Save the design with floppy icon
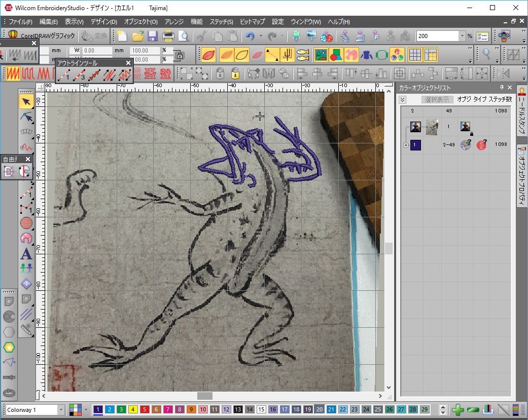This screenshot has width=528, height=420. click(153, 36)
